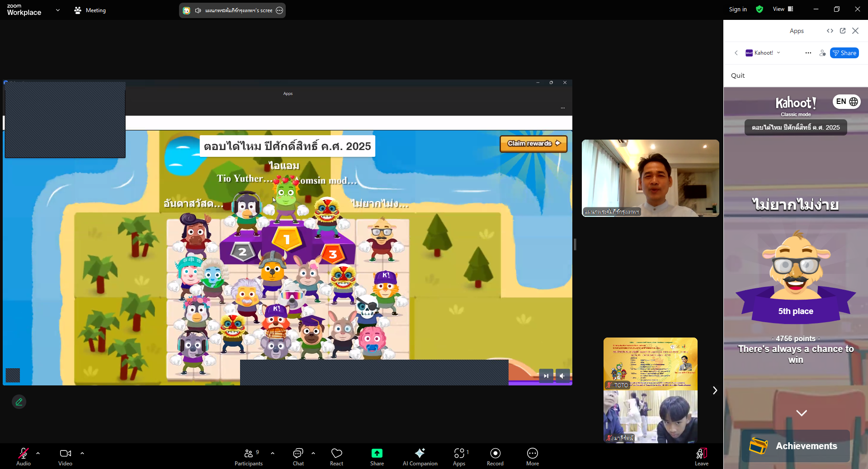
Task: Click the 5th place ribbon
Action: click(x=796, y=311)
